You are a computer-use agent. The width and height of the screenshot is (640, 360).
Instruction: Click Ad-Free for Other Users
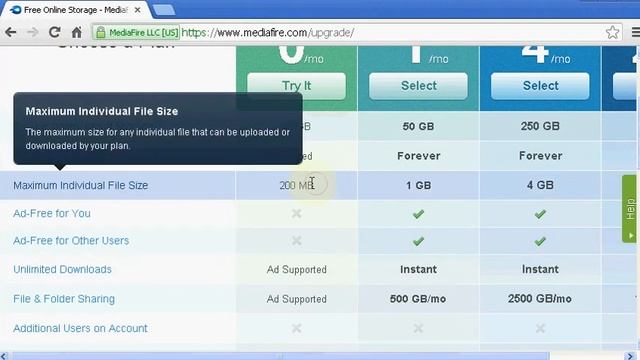tap(71, 240)
